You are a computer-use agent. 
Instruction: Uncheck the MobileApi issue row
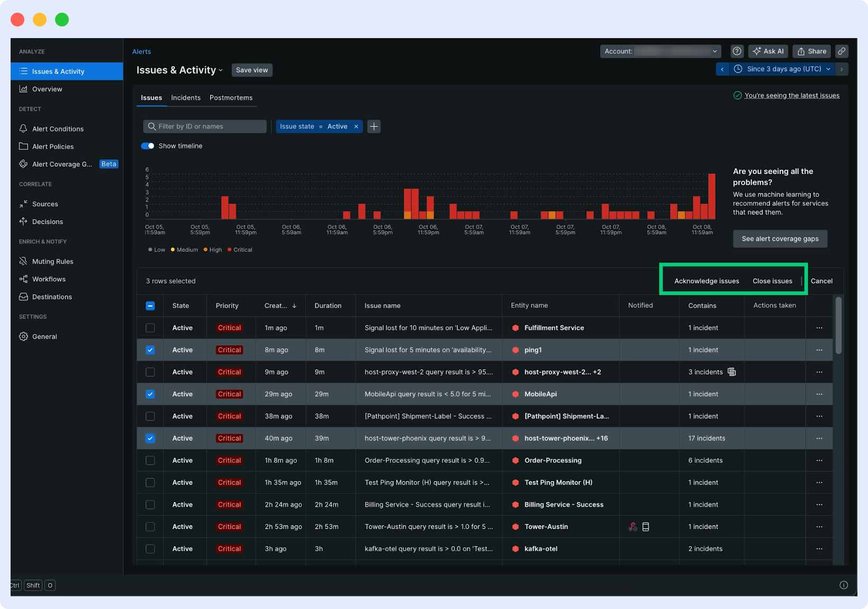click(x=150, y=394)
